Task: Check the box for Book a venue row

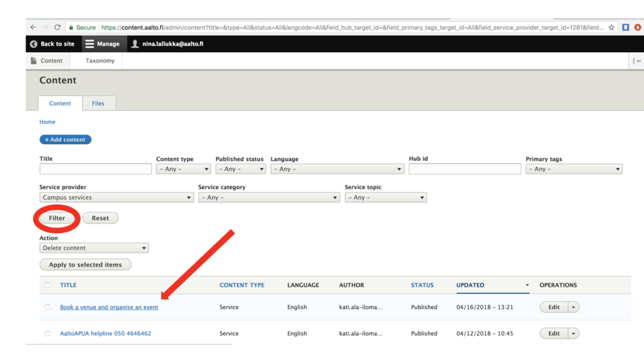Action: [x=47, y=308]
